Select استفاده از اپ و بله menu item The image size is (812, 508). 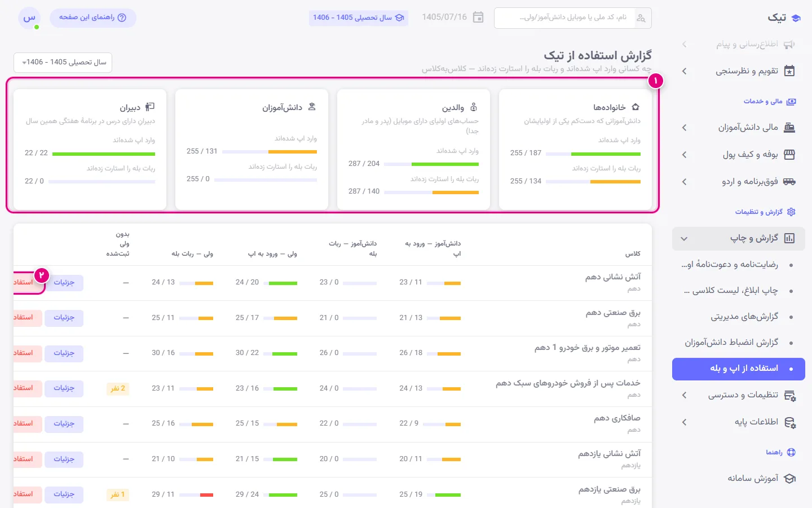click(739, 369)
